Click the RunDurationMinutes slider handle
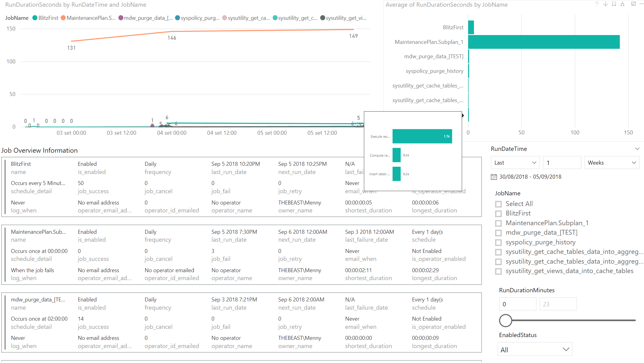This screenshot has width=644, height=363. (x=506, y=321)
